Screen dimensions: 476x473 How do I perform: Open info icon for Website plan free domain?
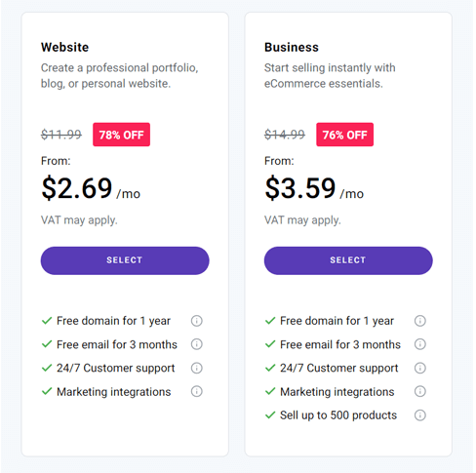click(196, 321)
